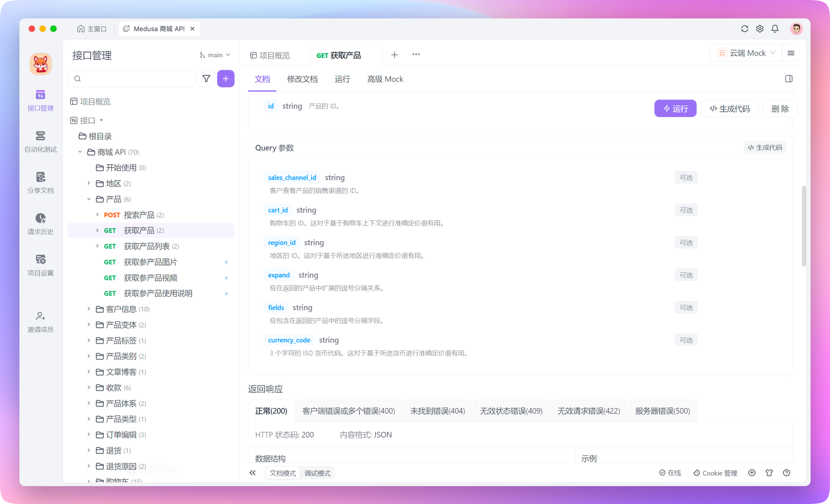Click the 运行 button to execute API
The width and height of the screenshot is (830, 504).
point(675,109)
